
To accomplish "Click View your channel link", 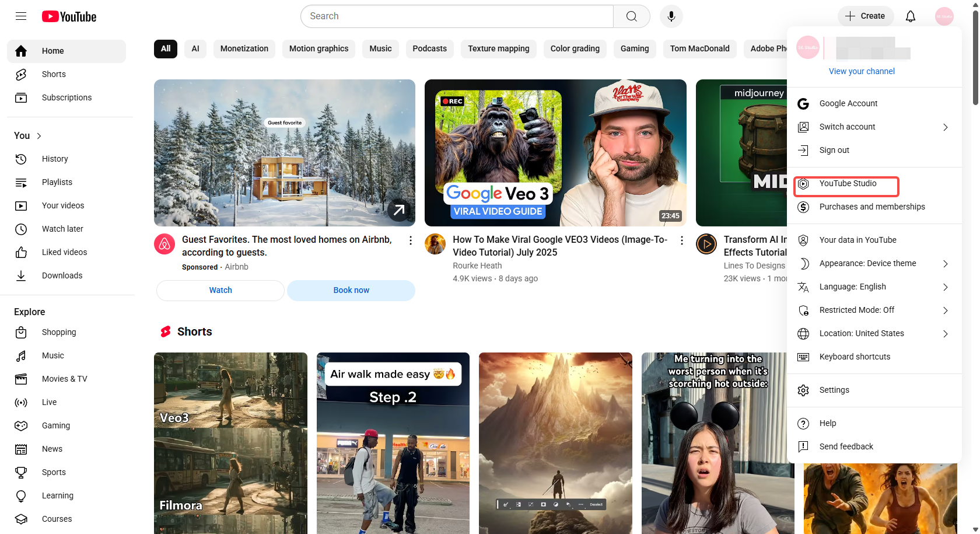I will 862,71.
